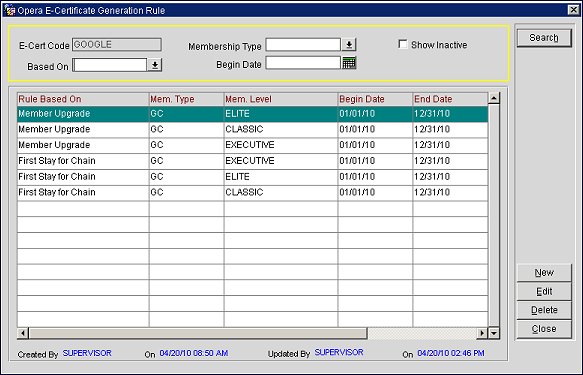Focus the Based On input field
Screen dimensions: 583x375
[110, 65]
